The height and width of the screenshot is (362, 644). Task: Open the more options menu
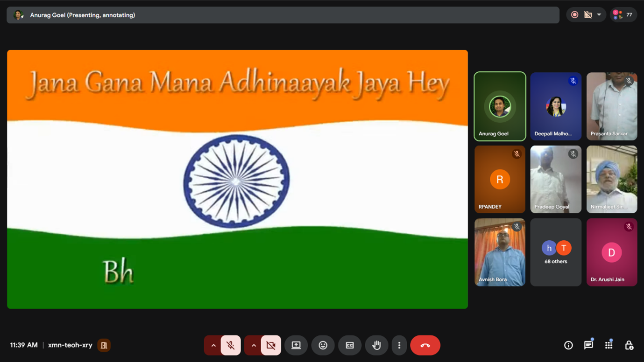(x=399, y=345)
